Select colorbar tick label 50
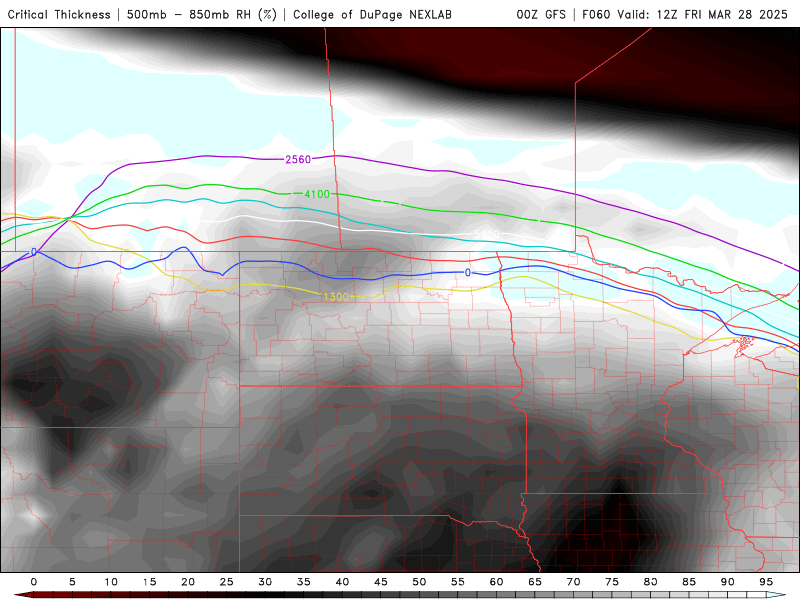 point(419,582)
